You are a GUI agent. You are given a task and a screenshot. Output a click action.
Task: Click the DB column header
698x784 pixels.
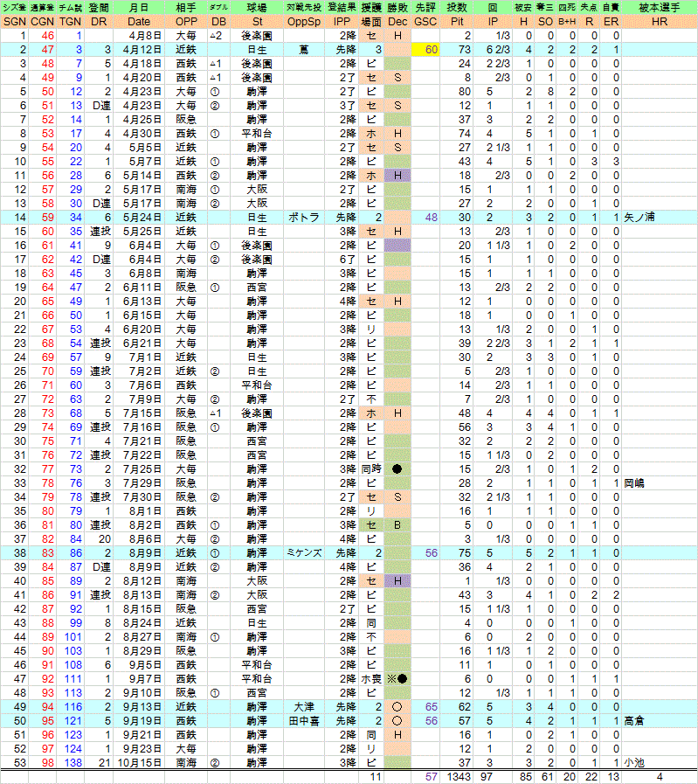218,22
